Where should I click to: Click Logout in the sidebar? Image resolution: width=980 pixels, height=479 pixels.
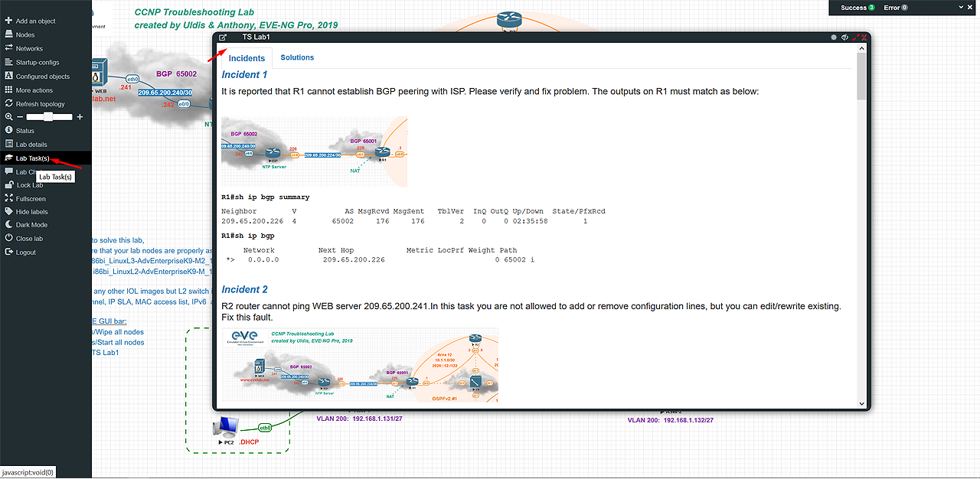(x=25, y=253)
